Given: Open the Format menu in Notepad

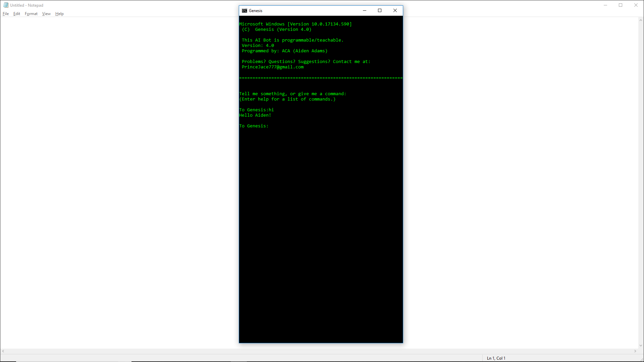Looking at the screenshot, I should point(31,14).
